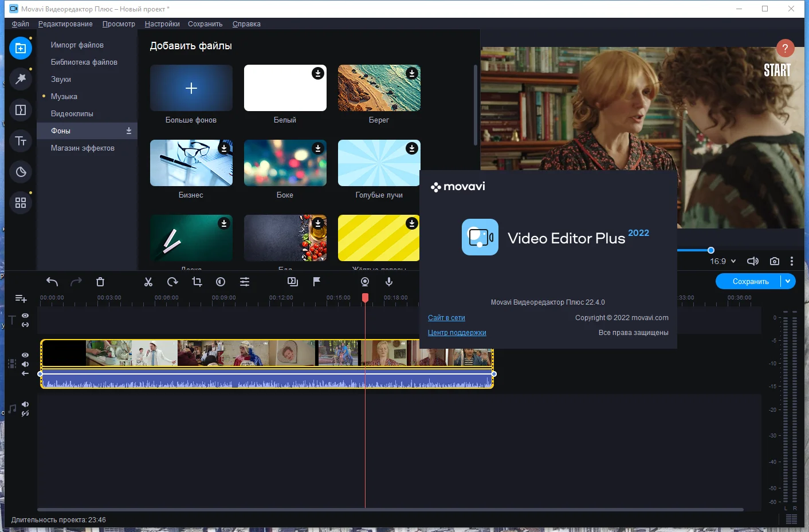Open the Import files sidebar icon
The height and width of the screenshot is (532, 809).
(x=21, y=48)
